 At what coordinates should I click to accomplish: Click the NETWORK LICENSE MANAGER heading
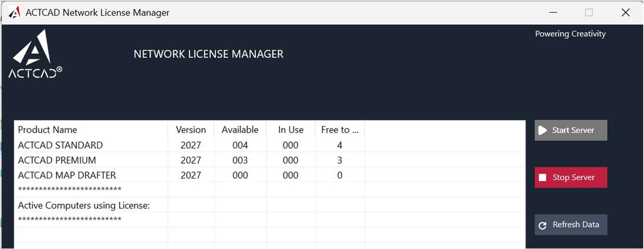point(208,54)
